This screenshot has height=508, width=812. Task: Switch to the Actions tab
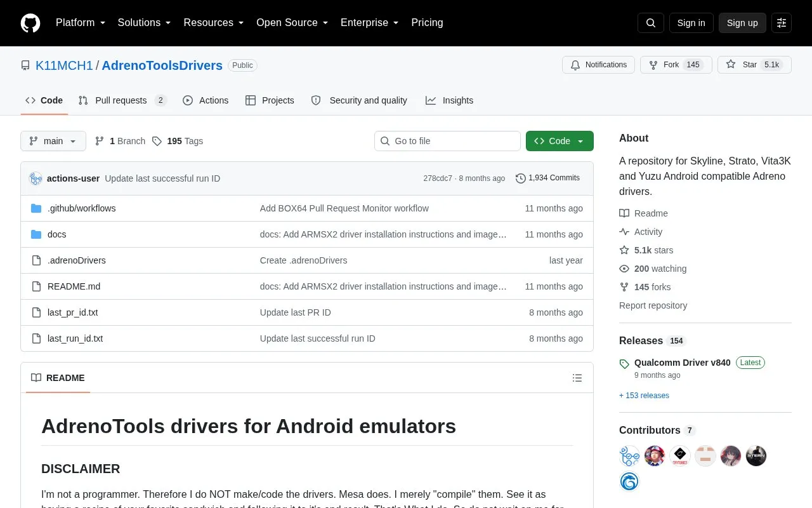coord(206,100)
